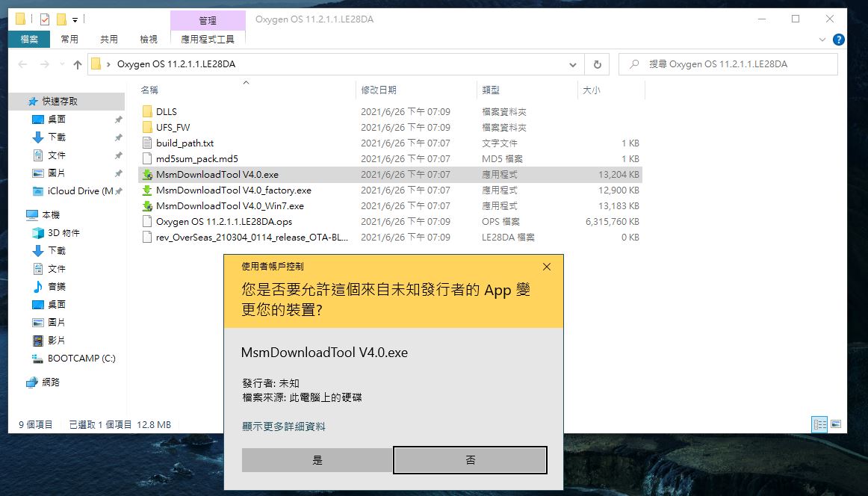
Task: Switch to large icons view layout
Action: pyautogui.click(x=836, y=424)
